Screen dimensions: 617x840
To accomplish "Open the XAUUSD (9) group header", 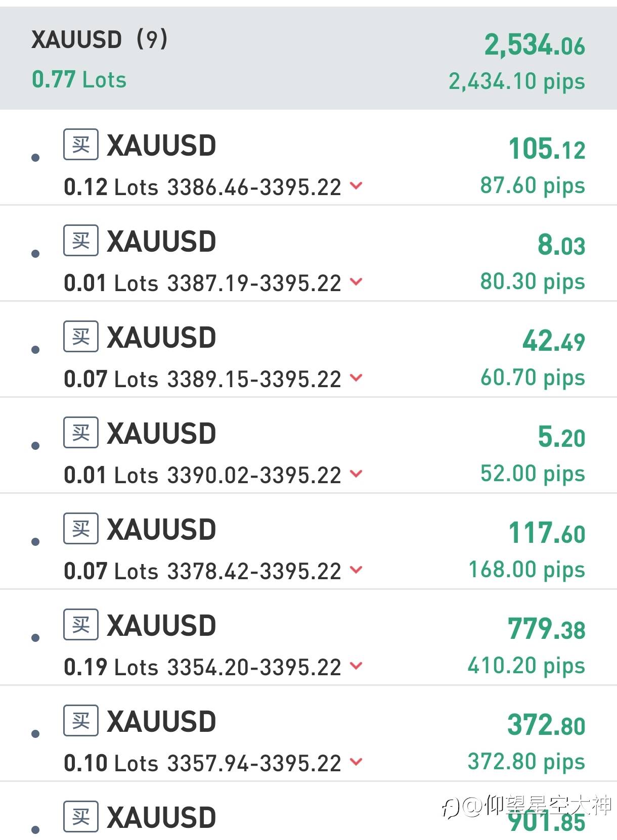I will click(308, 59).
